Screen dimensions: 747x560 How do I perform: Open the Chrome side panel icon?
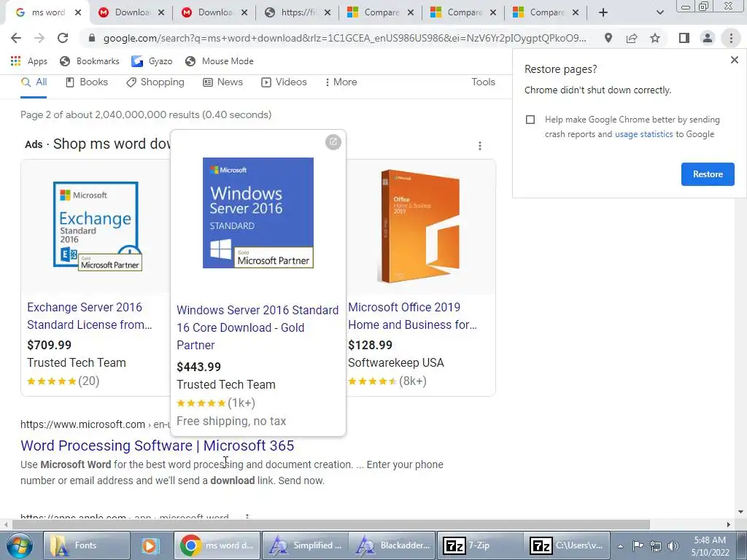(684, 38)
